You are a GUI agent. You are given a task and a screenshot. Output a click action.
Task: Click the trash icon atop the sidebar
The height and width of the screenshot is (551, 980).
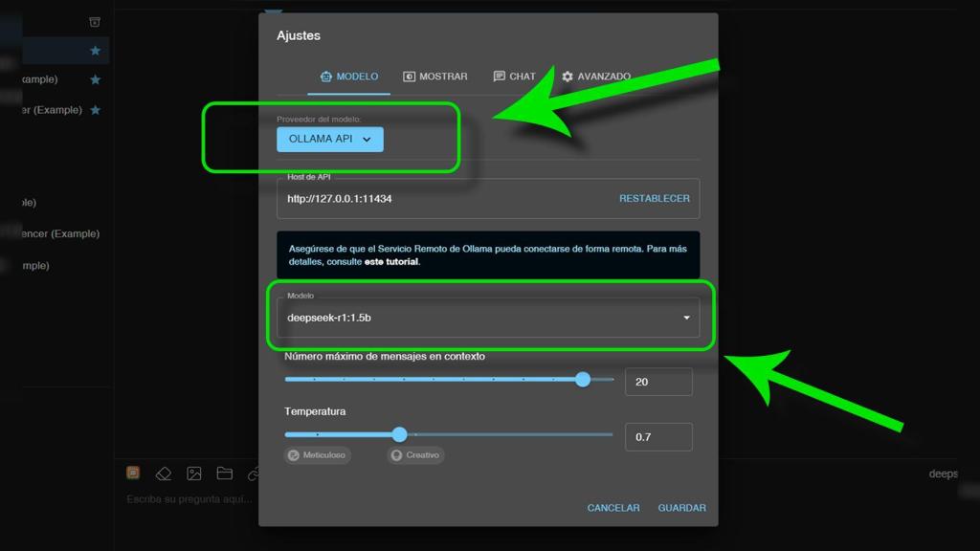[93, 20]
